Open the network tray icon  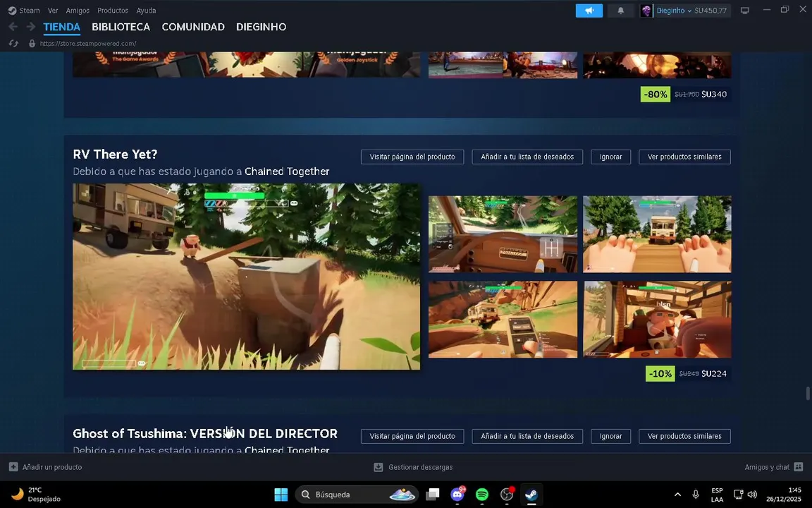(x=739, y=495)
